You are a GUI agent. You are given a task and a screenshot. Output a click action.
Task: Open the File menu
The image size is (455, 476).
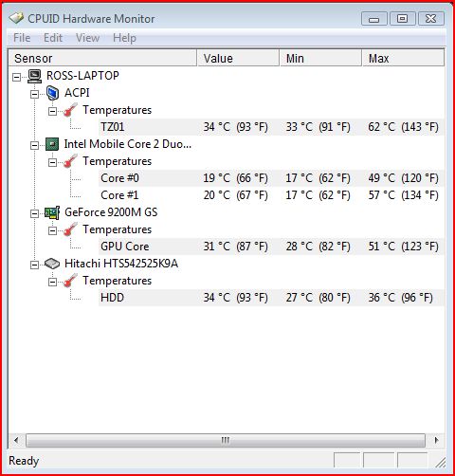(22, 38)
